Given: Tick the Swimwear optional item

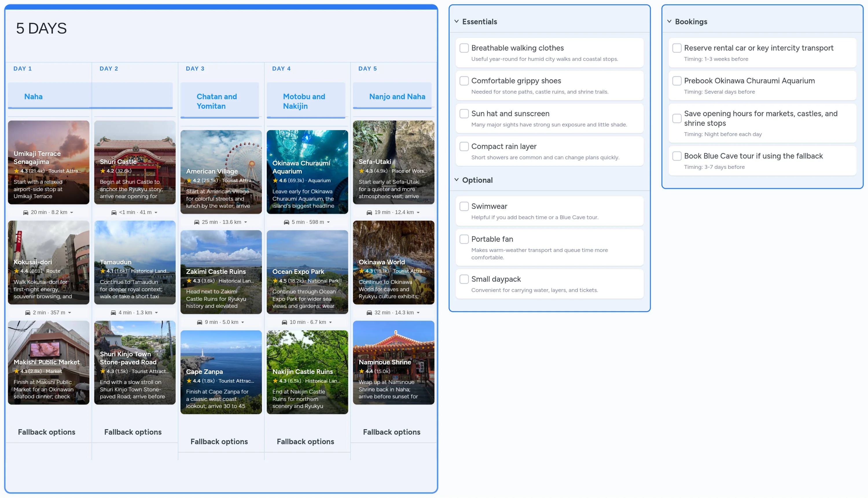Looking at the screenshot, I should [x=464, y=206].
